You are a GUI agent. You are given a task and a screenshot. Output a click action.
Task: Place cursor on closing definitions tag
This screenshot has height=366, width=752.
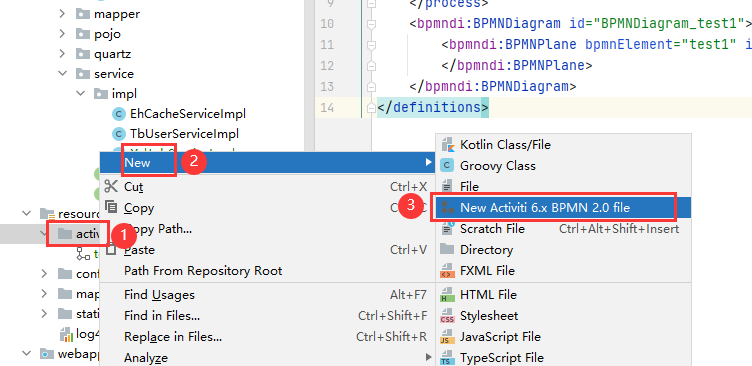433,107
